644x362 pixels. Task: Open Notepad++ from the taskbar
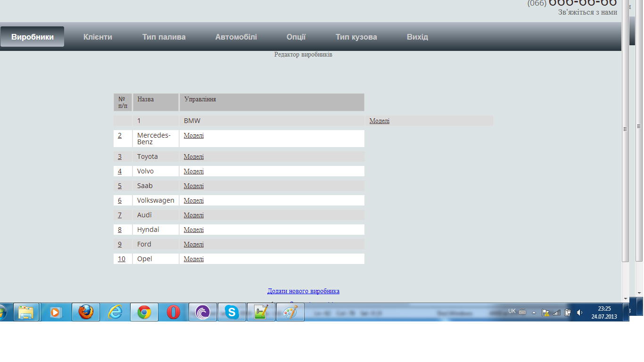(261, 312)
